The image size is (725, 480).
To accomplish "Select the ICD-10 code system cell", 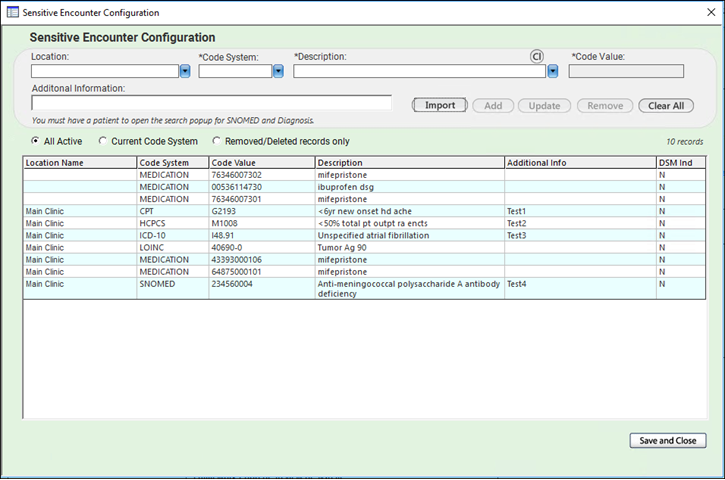I will [x=172, y=235].
